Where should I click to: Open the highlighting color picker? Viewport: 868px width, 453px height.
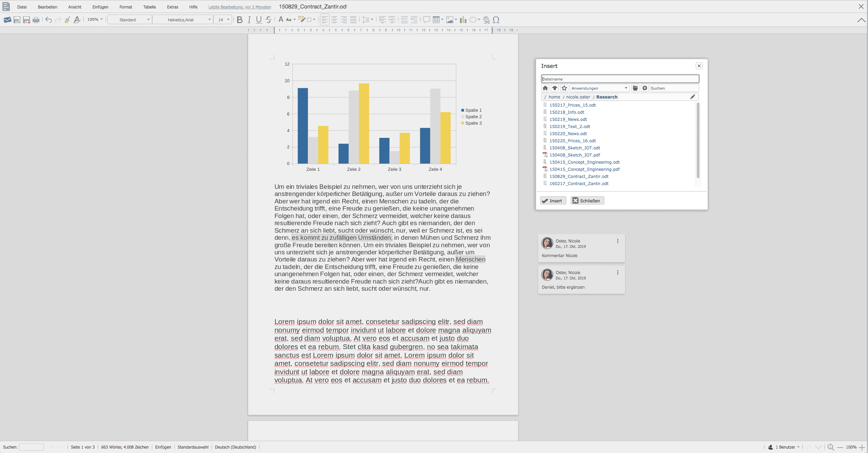pyautogui.click(x=313, y=19)
